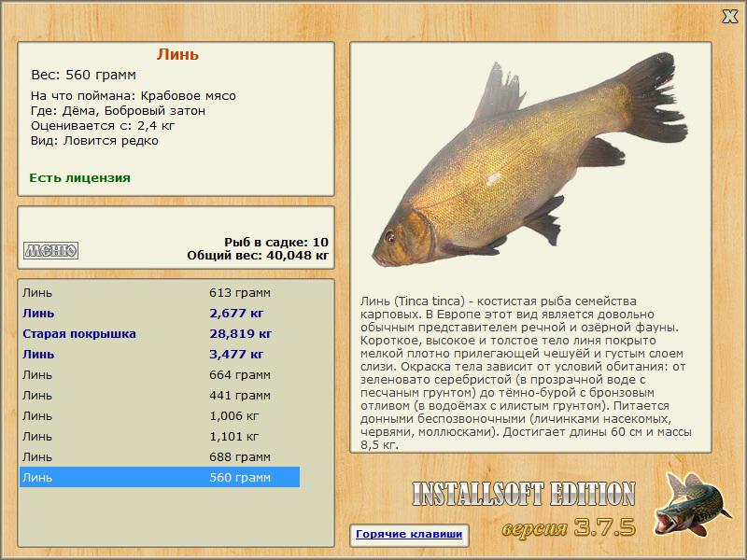Click the Вид: Ловится редко line
747x560 pixels.
[x=94, y=141]
